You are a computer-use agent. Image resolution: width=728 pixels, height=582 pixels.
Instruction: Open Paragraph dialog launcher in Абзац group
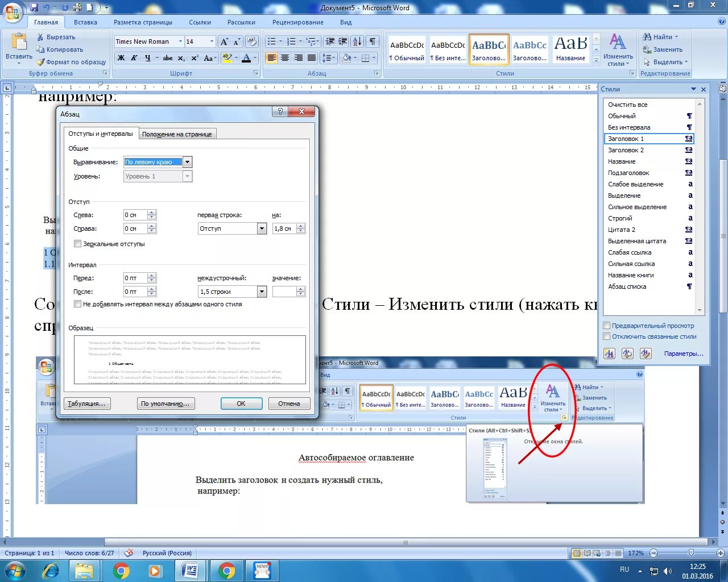pyautogui.click(x=376, y=73)
